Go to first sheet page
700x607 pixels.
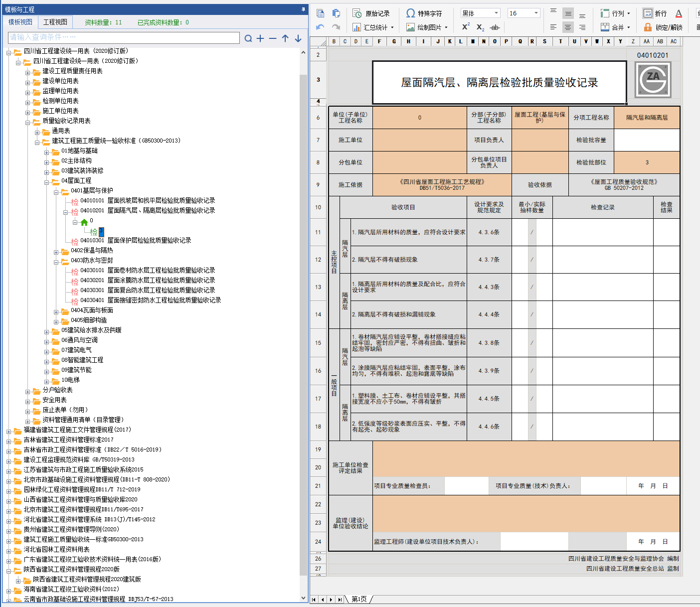[x=314, y=600]
